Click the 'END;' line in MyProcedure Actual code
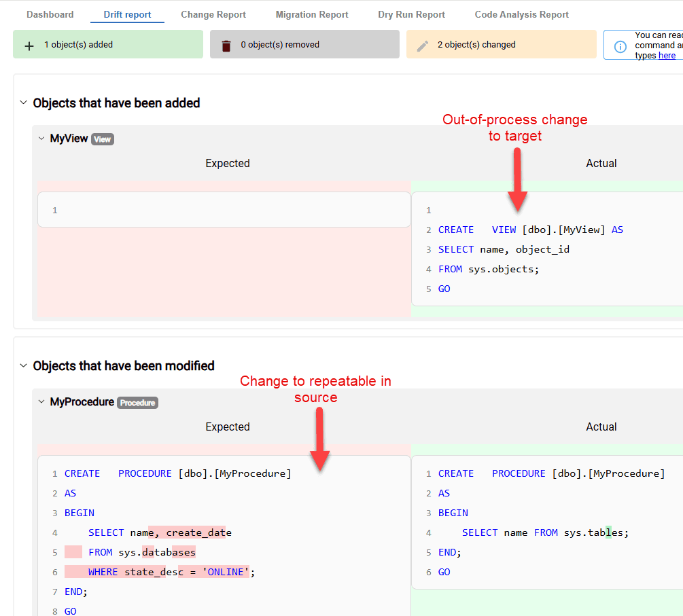Screen dimensions: 683x616 tap(449, 552)
